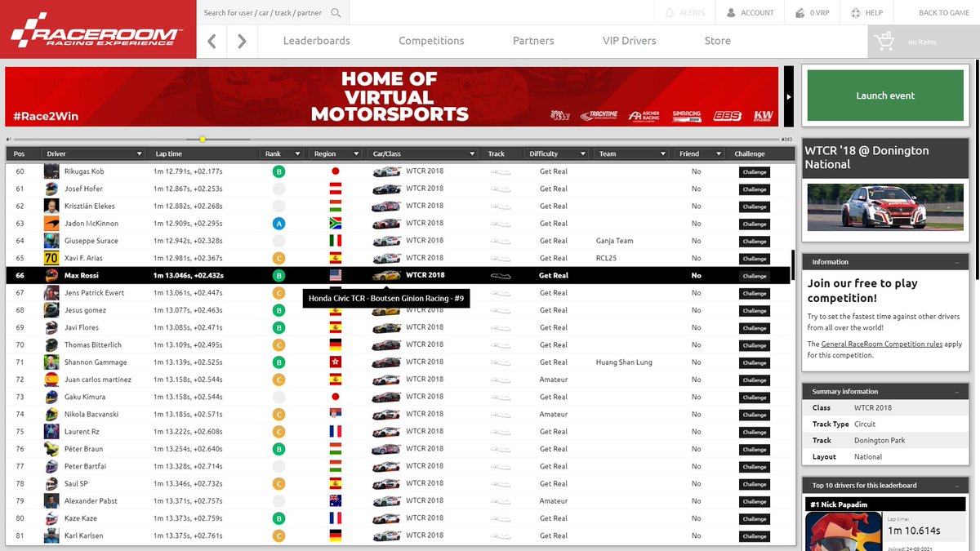Click the France flag for Kaze Kaze

click(x=335, y=518)
